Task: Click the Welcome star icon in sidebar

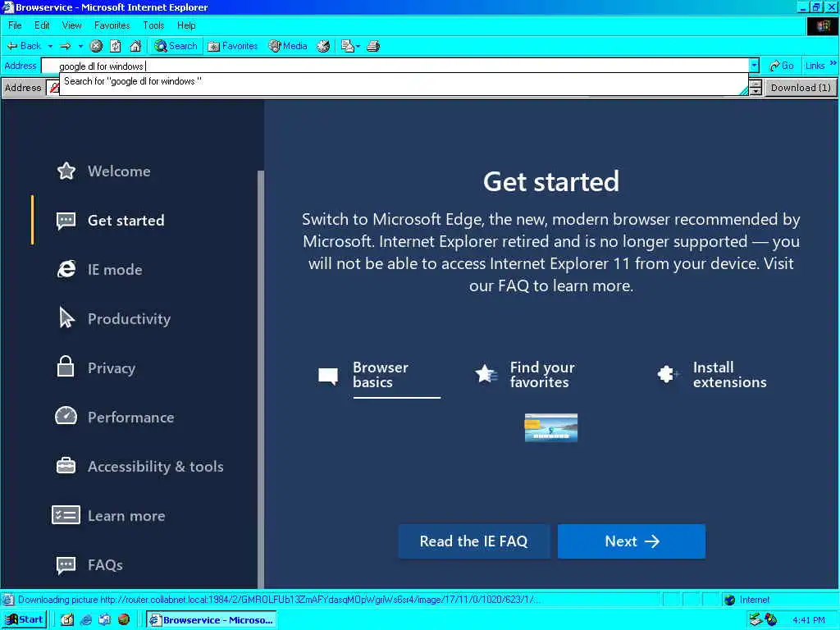Action: (66, 171)
